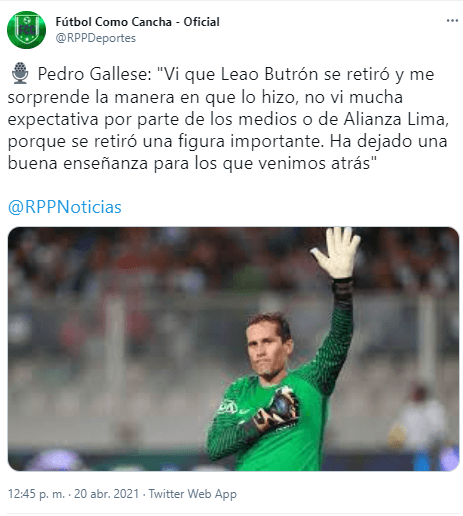
Task: Open the @RPPDeportes handle
Action: [96, 38]
